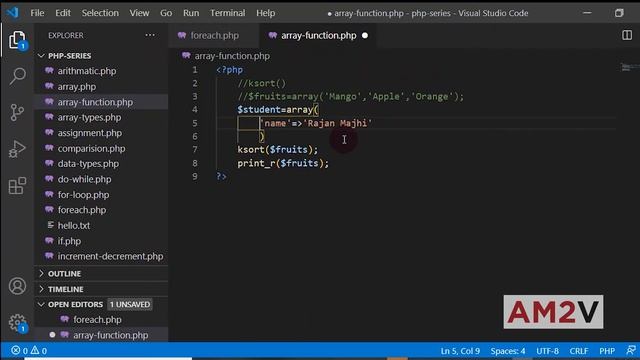Click the code minimap preview
This screenshot has width=640, height=360.
[629, 67]
